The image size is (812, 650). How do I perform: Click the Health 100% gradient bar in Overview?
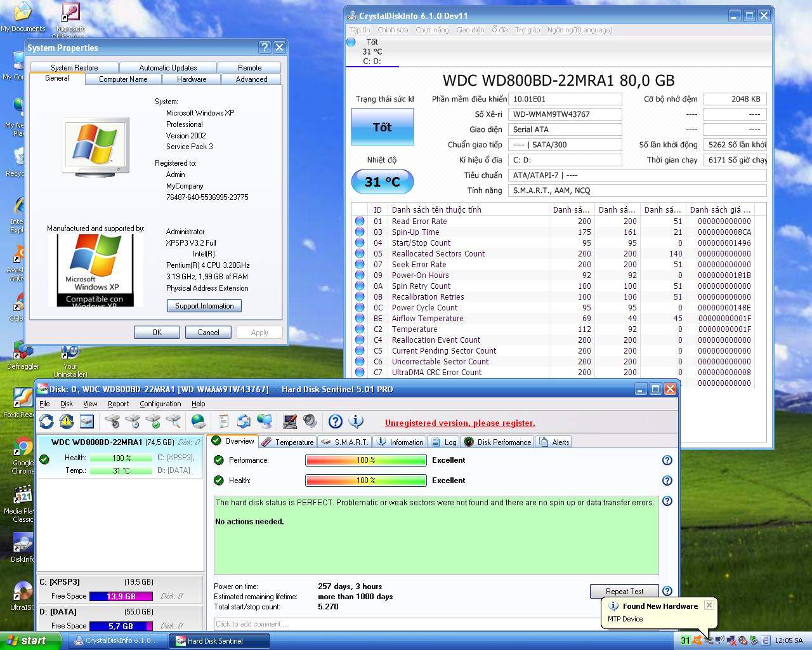(365, 481)
